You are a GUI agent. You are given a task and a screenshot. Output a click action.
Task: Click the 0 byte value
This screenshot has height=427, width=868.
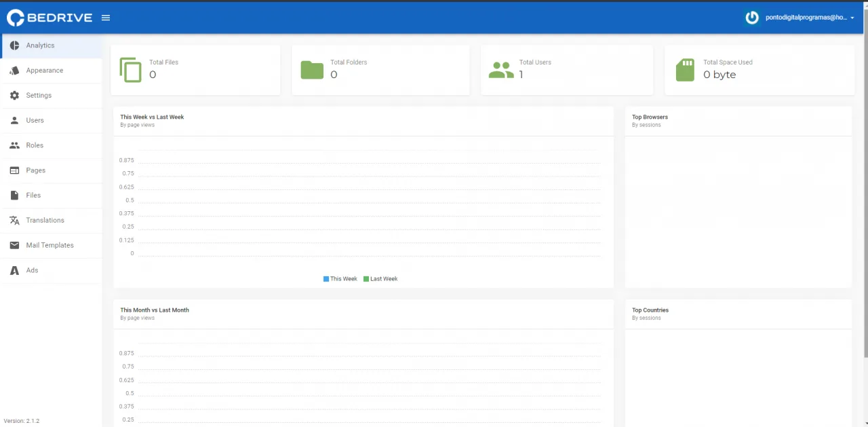[x=719, y=75]
